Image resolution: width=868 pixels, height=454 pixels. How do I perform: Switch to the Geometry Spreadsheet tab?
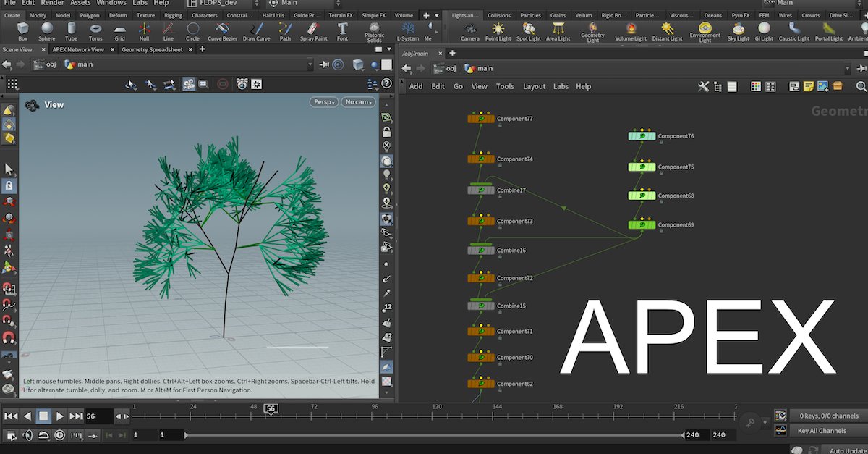(153, 49)
